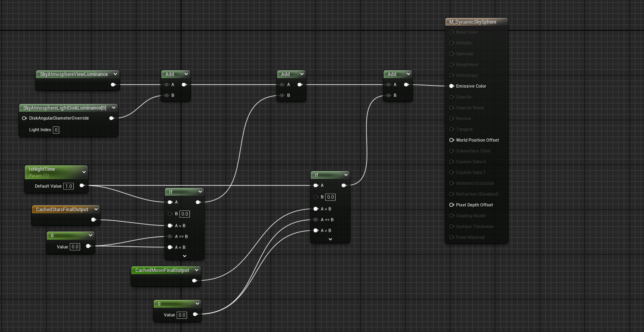
Task: Click upper constant node output pin
Action: [89, 246]
